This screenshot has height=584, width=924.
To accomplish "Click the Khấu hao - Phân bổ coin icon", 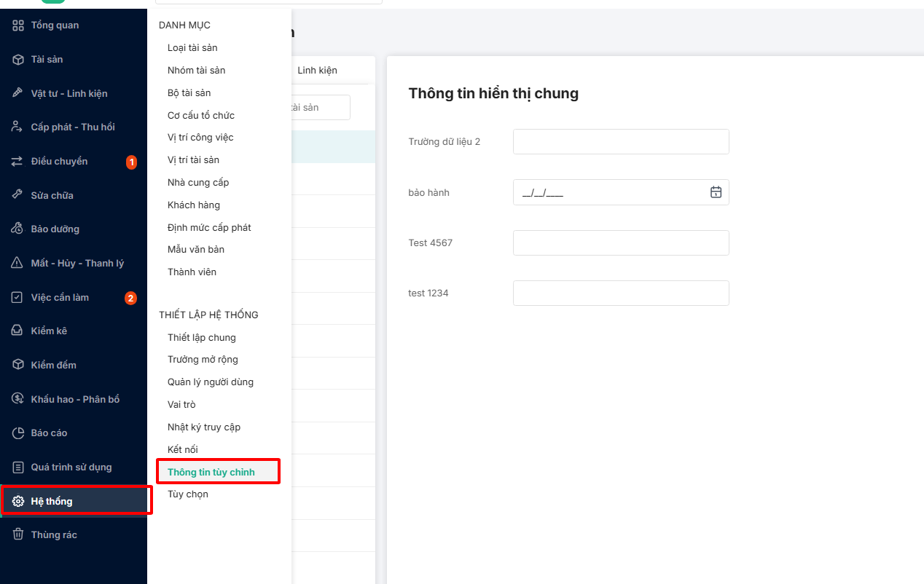I will [18, 399].
